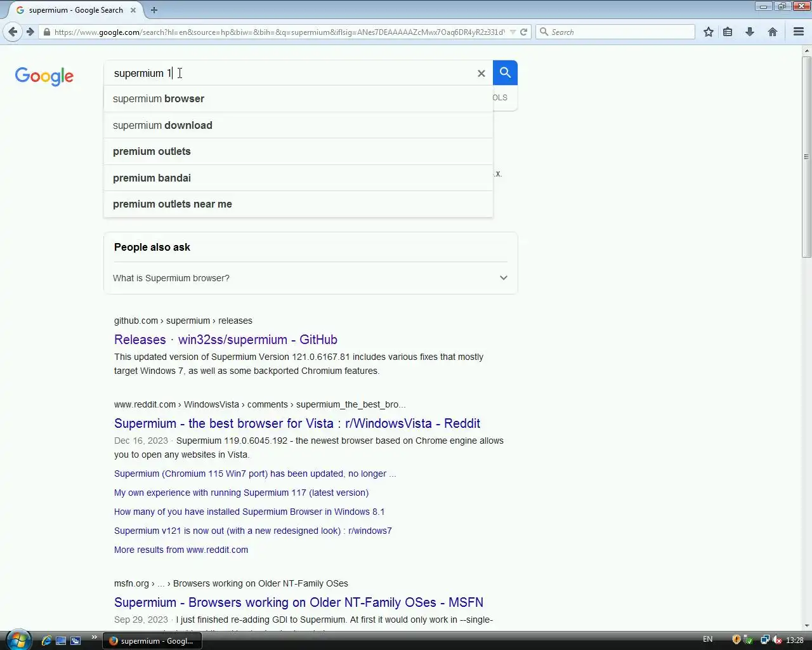Bookmark this page with the star icon

(x=709, y=32)
